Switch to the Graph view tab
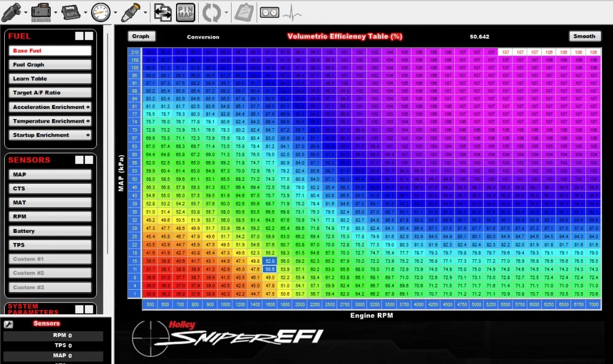 point(142,36)
